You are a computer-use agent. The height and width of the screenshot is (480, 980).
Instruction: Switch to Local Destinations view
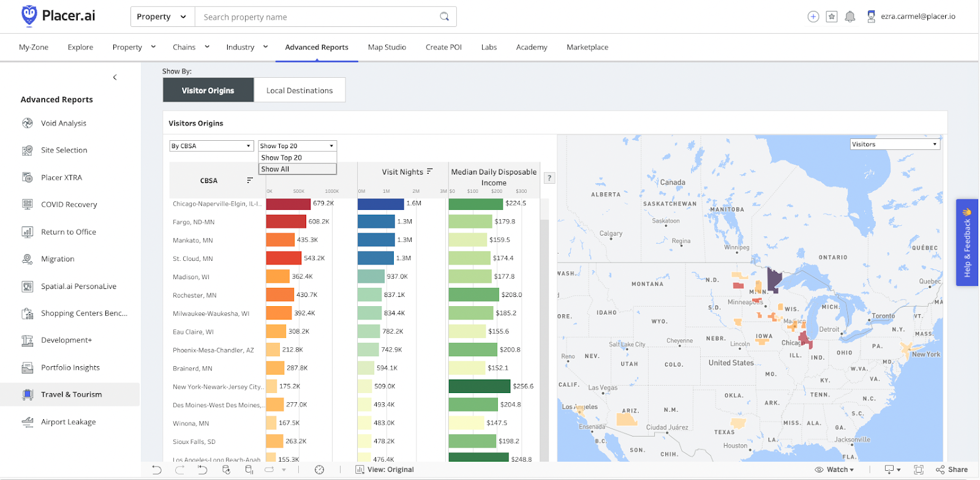click(x=300, y=90)
